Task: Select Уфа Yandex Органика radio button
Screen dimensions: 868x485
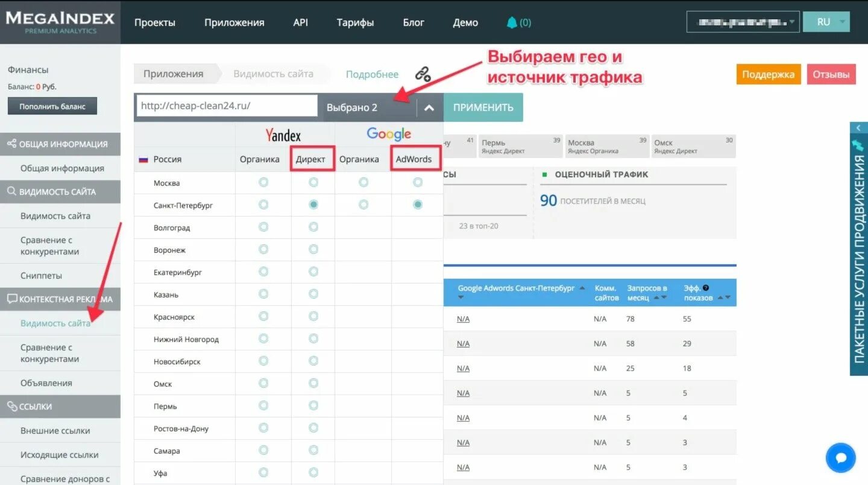Action: tap(263, 472)
